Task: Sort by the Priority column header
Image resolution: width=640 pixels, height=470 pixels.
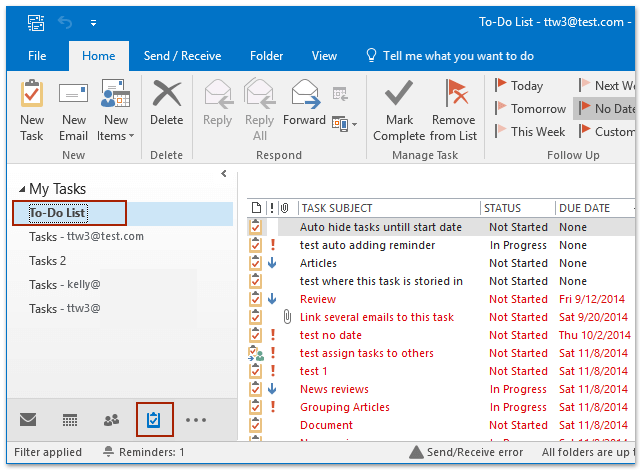Action: click(272, 208)
